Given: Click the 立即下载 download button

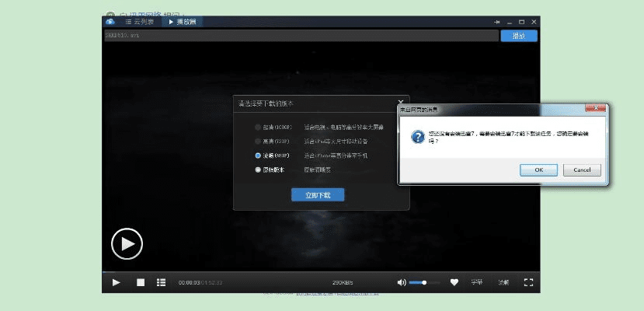Looking at the screenshot, I should (x=317, y=194).
